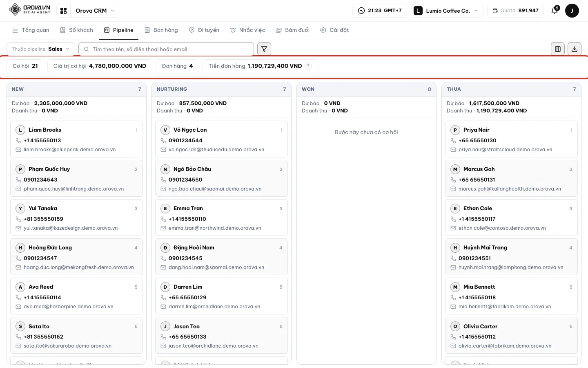Click the name Jason Teo
Screen dimensions: 588x368
tap(187, 326)
